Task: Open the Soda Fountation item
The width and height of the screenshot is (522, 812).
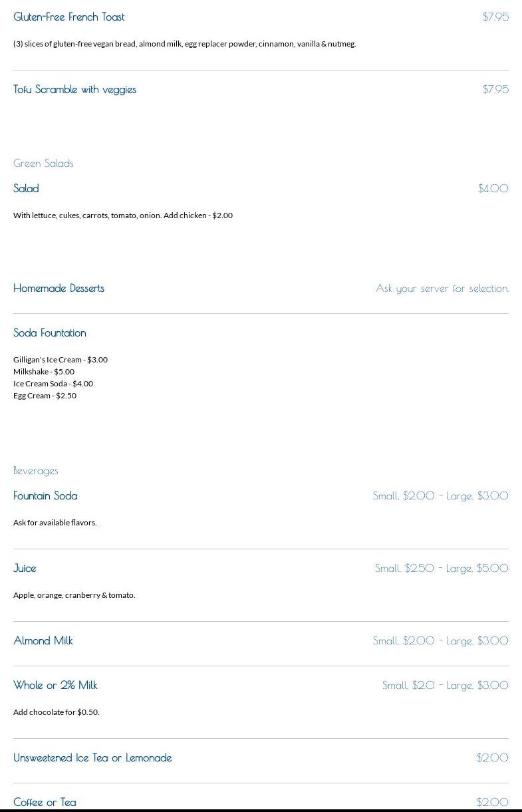Action: (x=50, y=333)
